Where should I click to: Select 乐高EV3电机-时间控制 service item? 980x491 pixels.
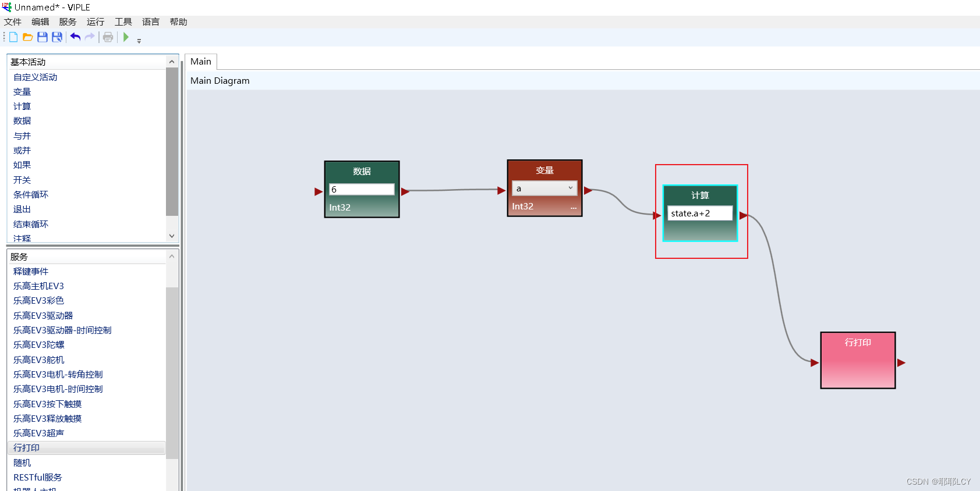tap(58, 389)
